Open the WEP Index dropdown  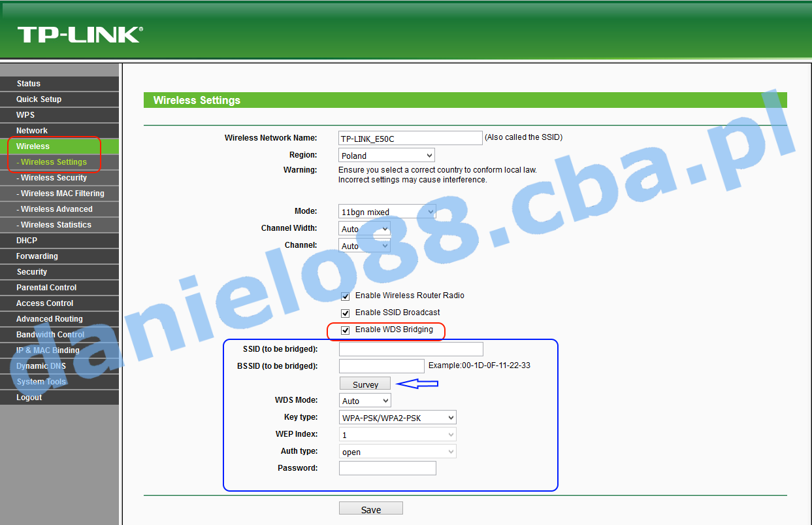coord(397,434)
